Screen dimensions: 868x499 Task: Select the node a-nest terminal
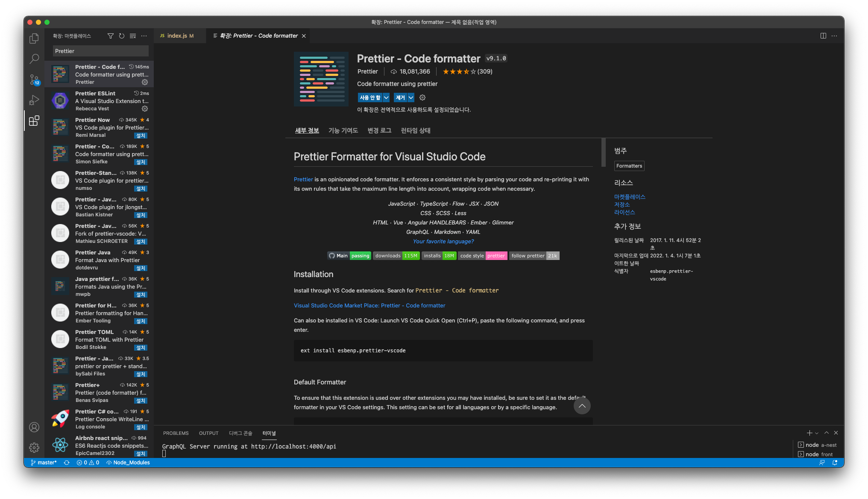tap(817, 445)
